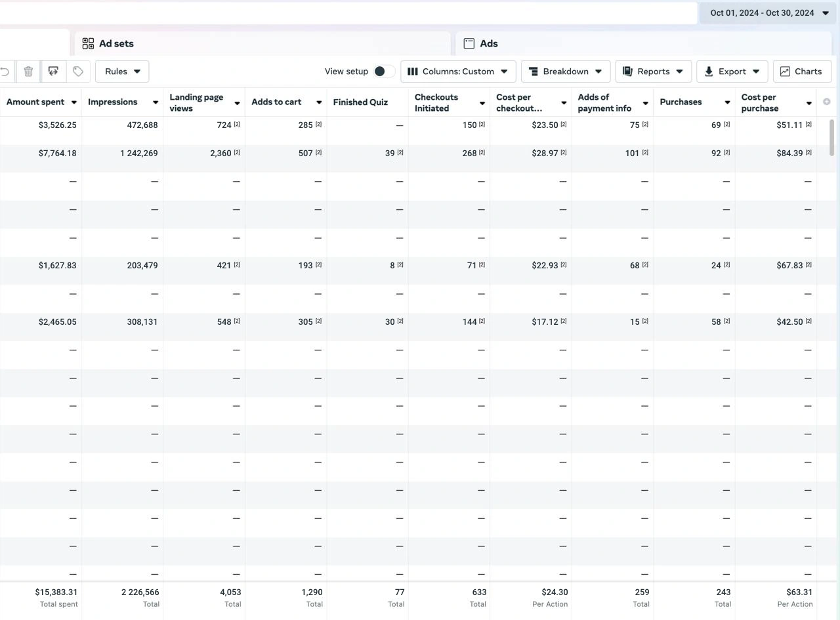Open the Columns: Custom dropdown
Screen dimensions: 840x620
[458, 72]
